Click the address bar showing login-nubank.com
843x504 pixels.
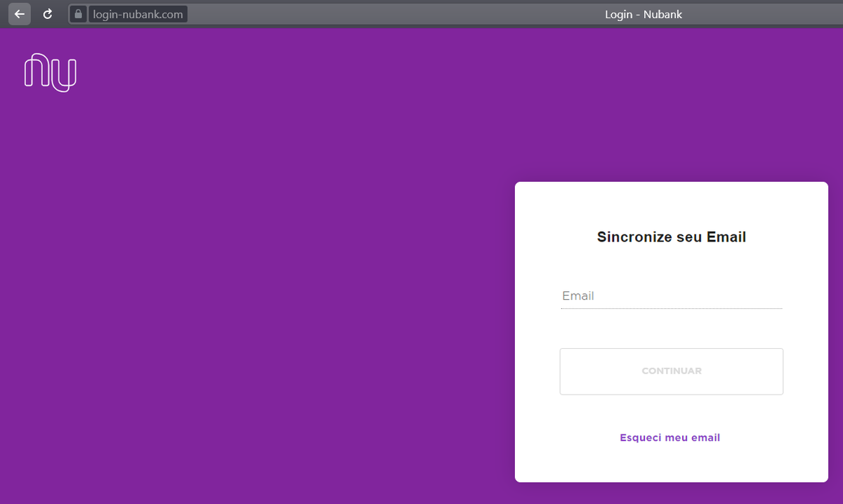pyautogui.click(x=138, y=13)
